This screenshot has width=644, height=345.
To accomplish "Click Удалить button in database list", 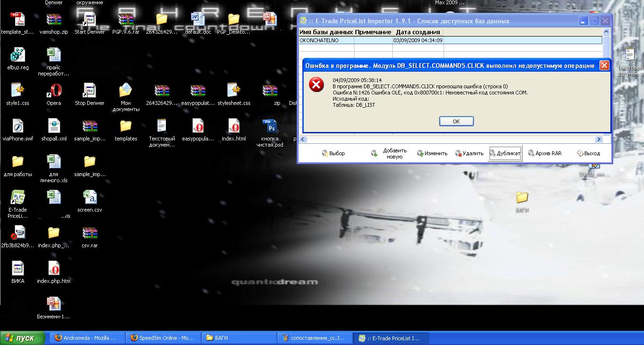I will tap(470, 153).
